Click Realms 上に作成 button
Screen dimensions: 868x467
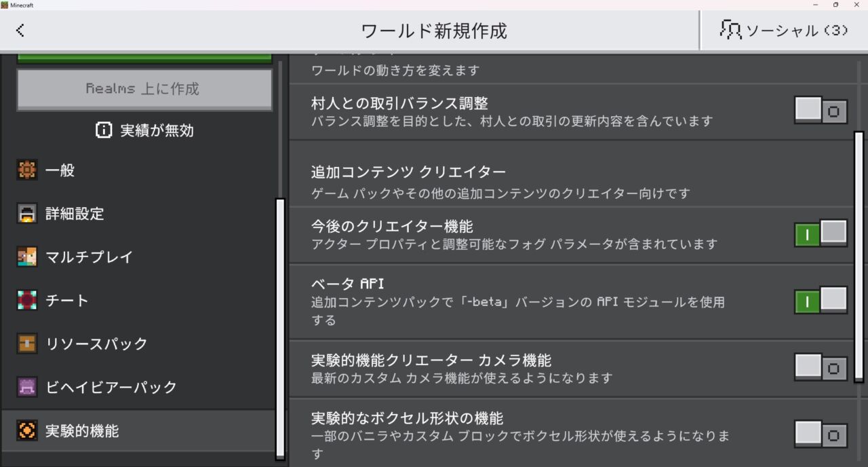coord(144,89)
